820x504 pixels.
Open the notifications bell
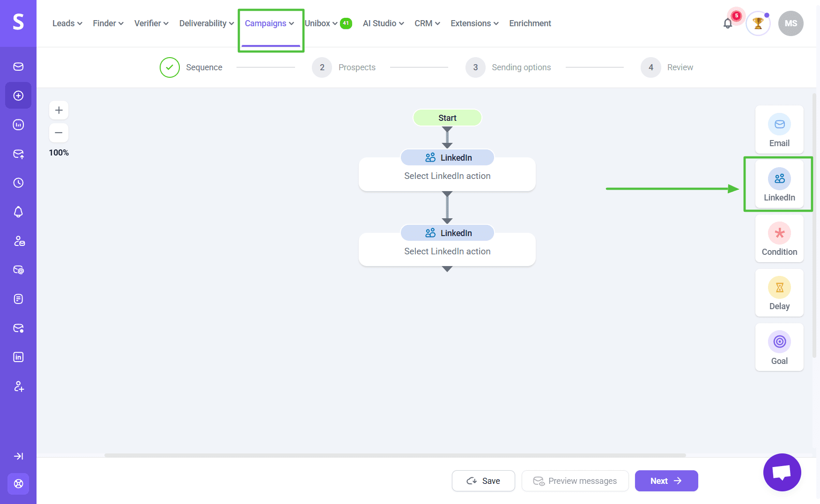[x=727, y=23]
